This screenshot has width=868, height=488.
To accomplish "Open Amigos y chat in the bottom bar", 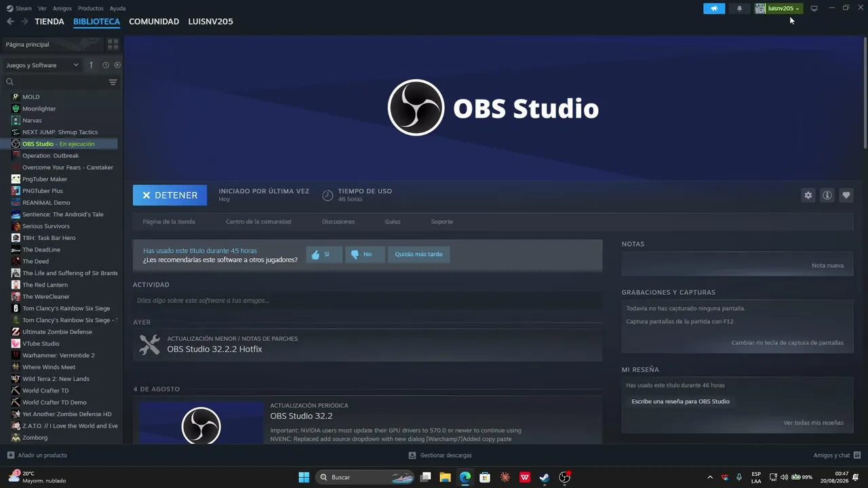I will coord(837,455).
